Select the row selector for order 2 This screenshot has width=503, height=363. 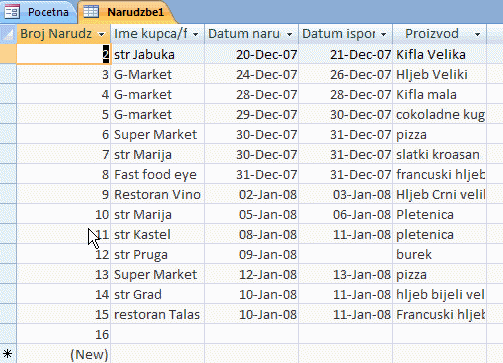(8, 54)
